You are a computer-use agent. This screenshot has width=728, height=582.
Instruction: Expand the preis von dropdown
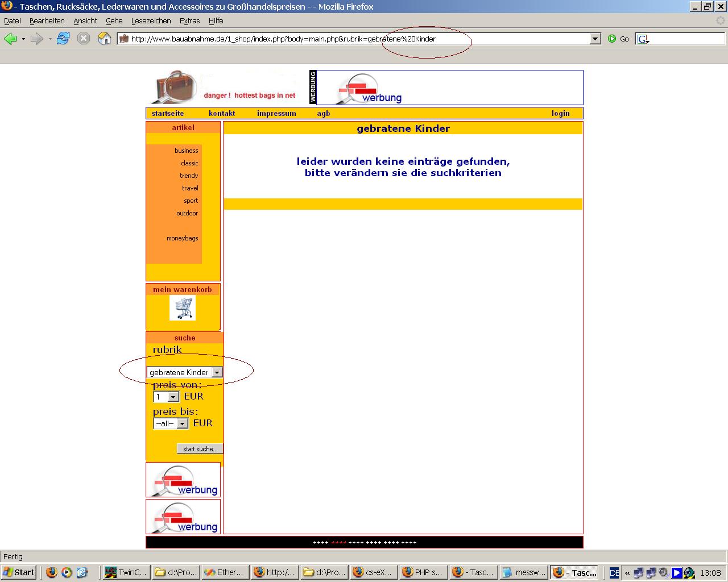(x=173, y=397)
